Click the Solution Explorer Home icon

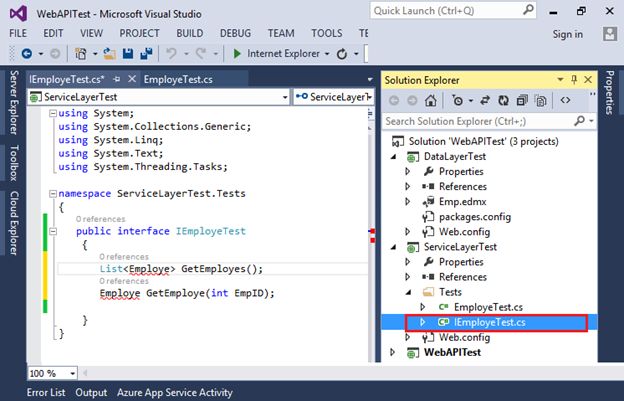click(431, 101)
